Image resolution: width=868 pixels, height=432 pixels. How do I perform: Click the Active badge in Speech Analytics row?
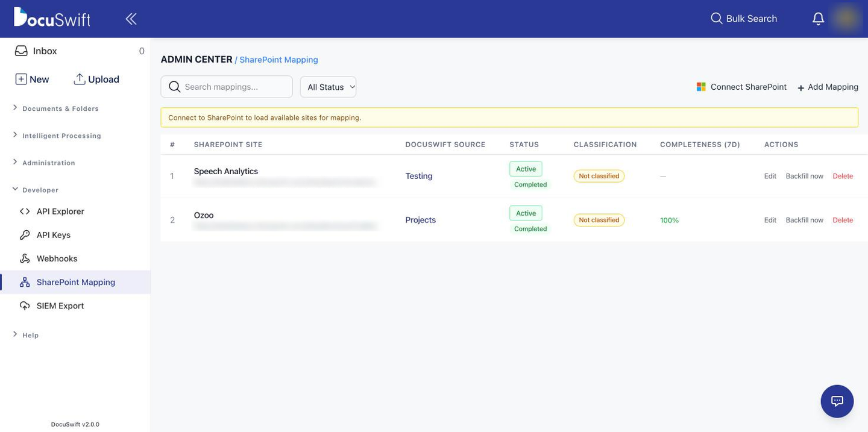tap(526, 169)
